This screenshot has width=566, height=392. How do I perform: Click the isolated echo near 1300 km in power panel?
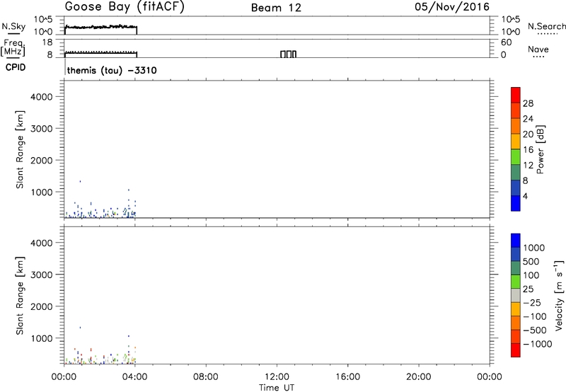(80, 181)
